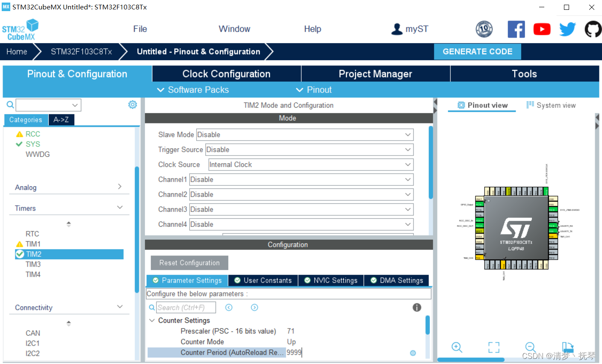
Task: Select Pinout view tab
Action: (x=482, y=105)
